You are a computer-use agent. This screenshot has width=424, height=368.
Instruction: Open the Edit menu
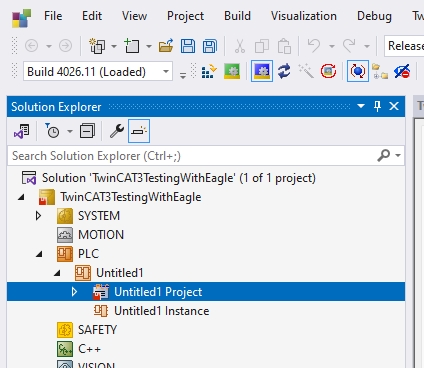coord(92,16)
